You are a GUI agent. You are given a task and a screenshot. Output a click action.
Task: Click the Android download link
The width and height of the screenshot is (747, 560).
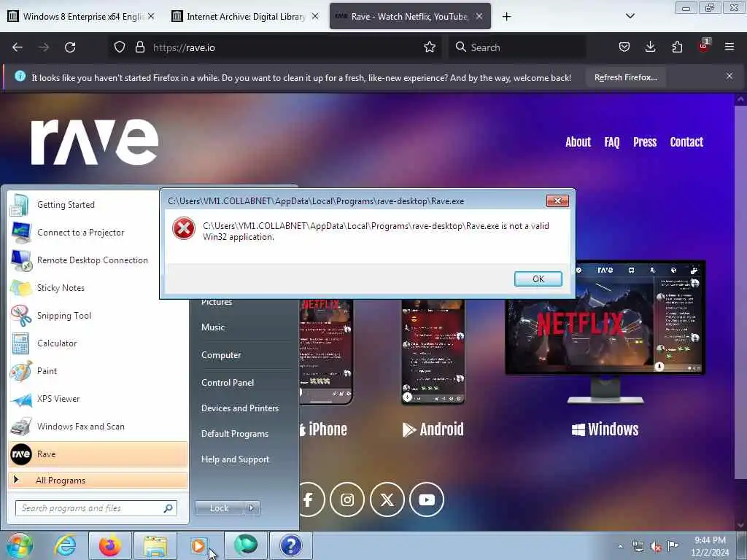[x=433, y=429]
